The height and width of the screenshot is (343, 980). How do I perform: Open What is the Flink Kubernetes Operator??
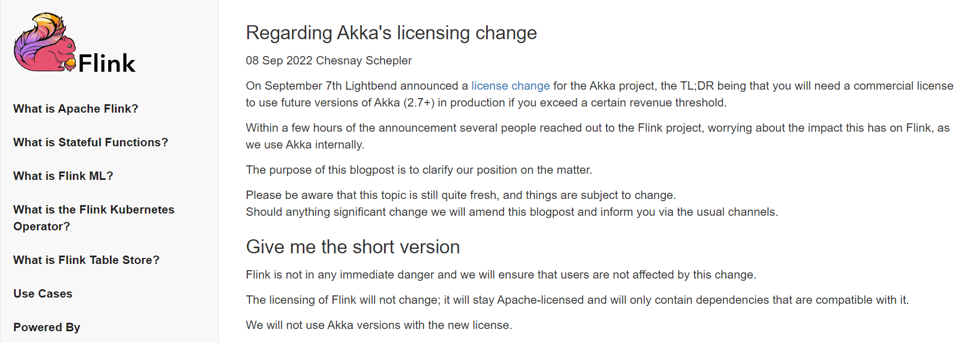(94, 218)
